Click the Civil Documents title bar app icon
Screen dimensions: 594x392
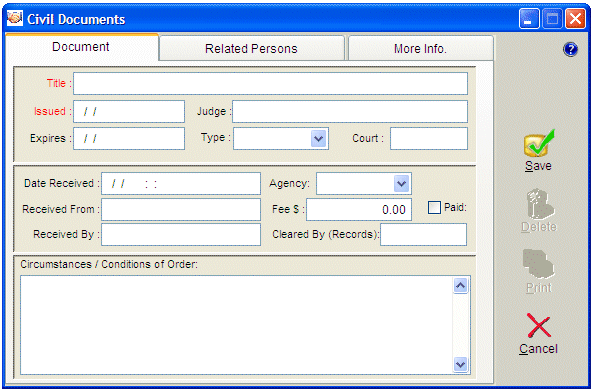tap(14, 18)
